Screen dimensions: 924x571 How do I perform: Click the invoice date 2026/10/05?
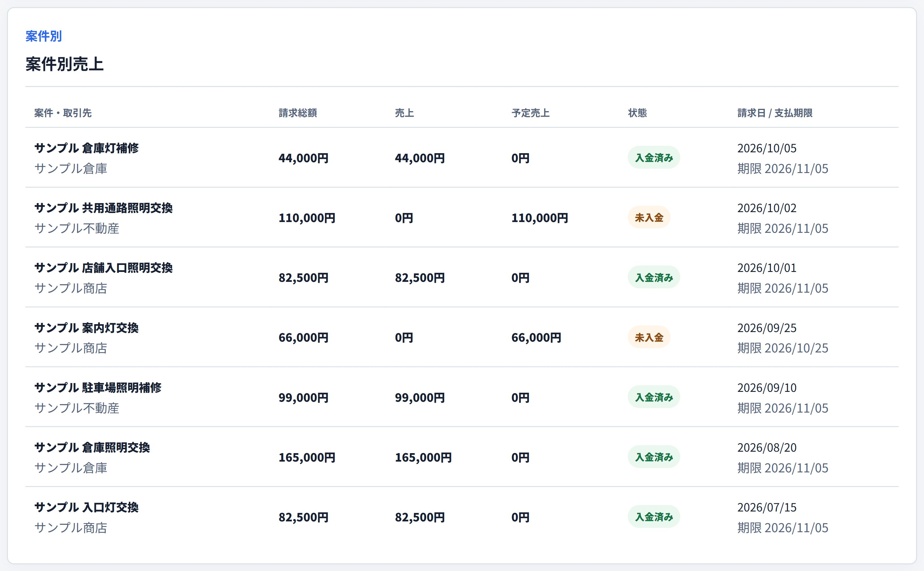767,148
